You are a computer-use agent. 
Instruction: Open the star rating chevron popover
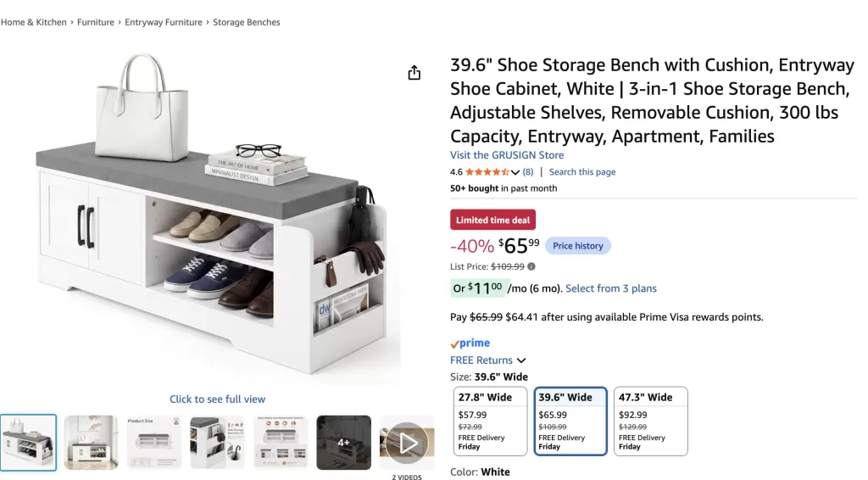515,172
